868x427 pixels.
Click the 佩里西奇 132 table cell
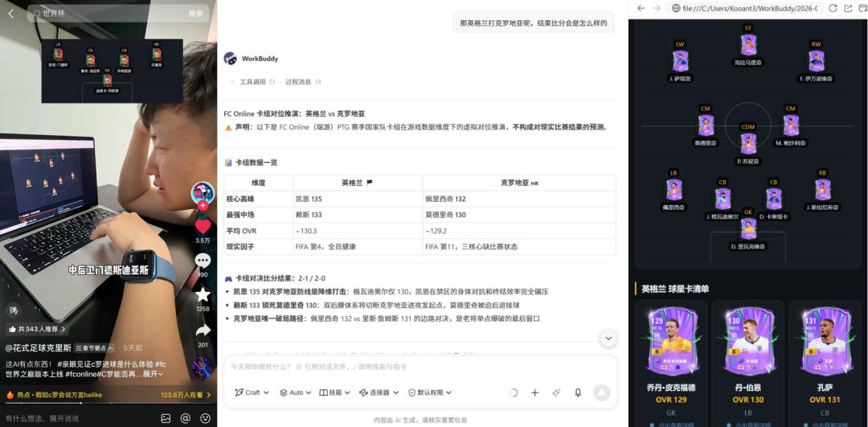click(x=519, y=199)
